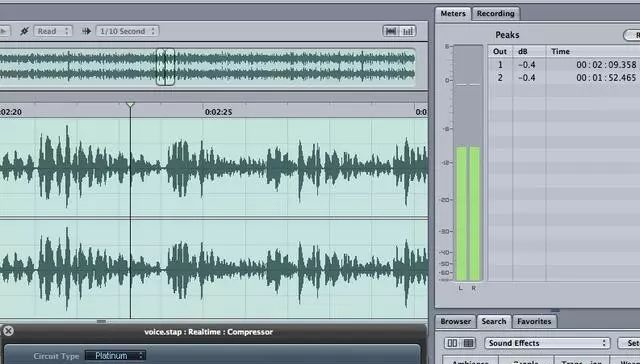
Task: Select the column view icon in Search
Action: [x=452, y=343]
